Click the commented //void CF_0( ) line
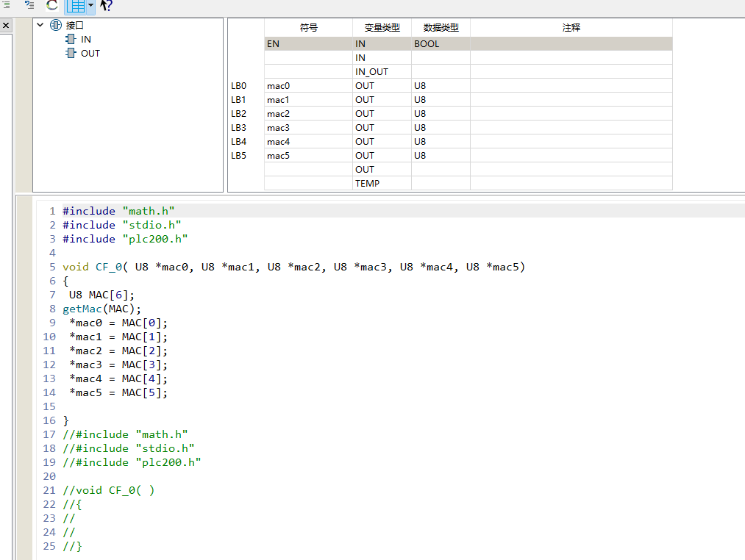 tap(108, 490)
